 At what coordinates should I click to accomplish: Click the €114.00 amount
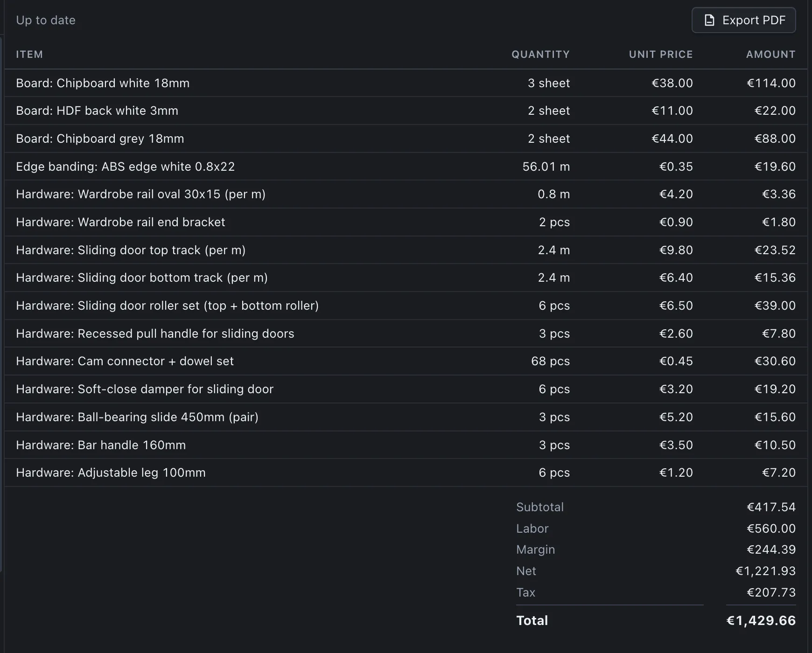[x=771, y=83]
